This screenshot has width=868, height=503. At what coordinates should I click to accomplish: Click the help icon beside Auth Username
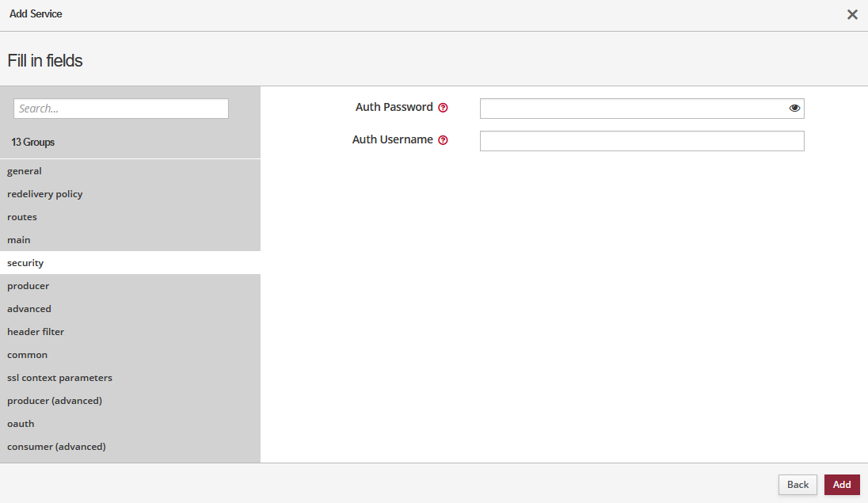443,140
